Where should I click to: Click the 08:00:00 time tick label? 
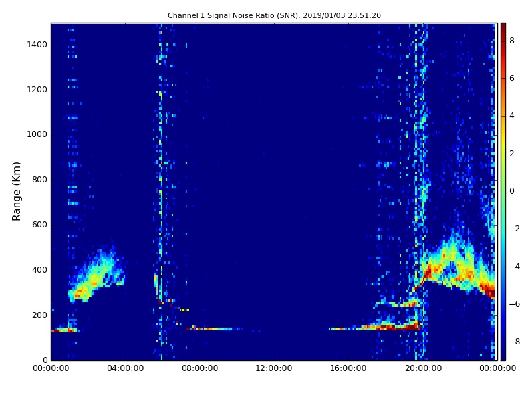[200, 368]
